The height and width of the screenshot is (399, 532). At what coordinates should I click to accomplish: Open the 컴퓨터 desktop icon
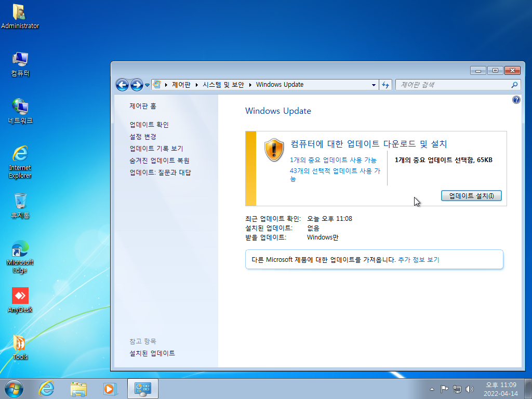tap(20, 64)
